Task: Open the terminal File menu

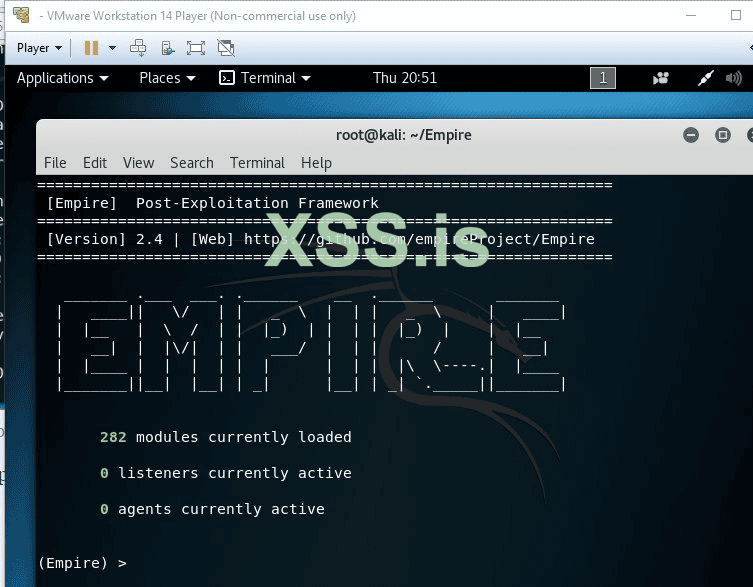Action: 55,163
